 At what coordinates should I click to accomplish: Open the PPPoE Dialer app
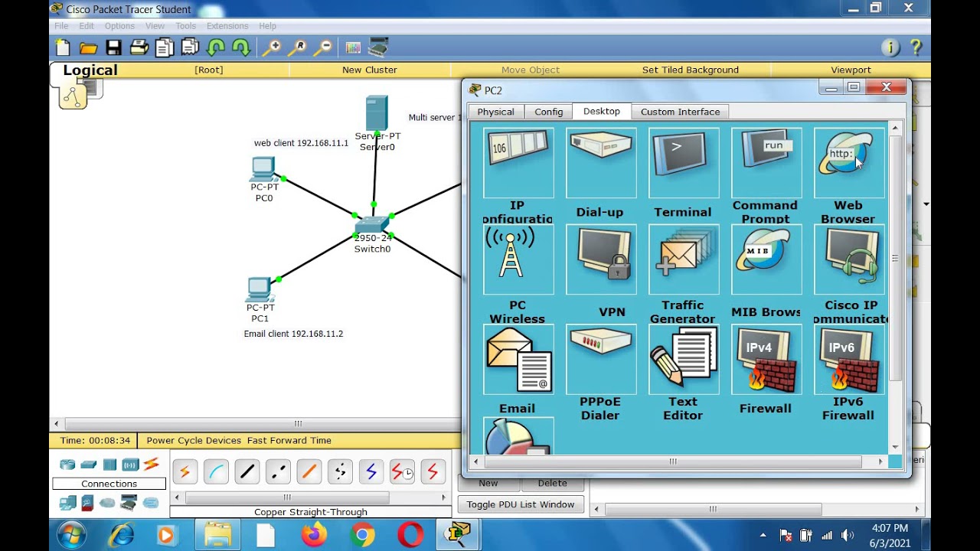[601, 360]
